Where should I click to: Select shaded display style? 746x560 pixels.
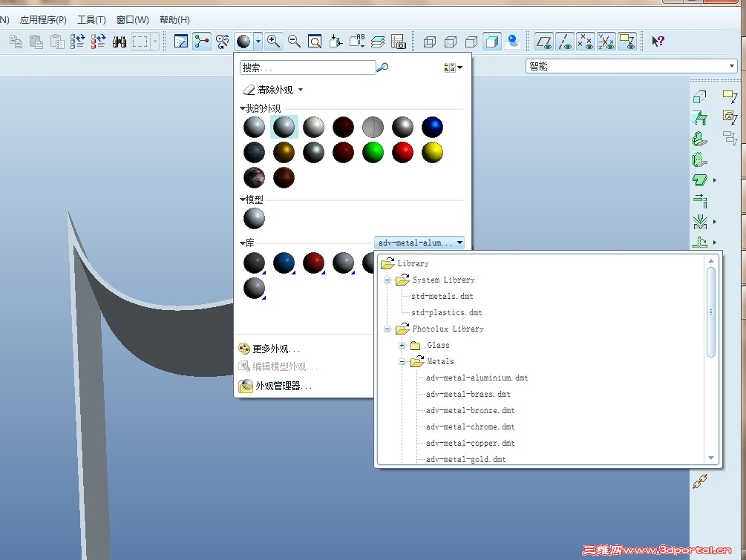click(492, 42)
